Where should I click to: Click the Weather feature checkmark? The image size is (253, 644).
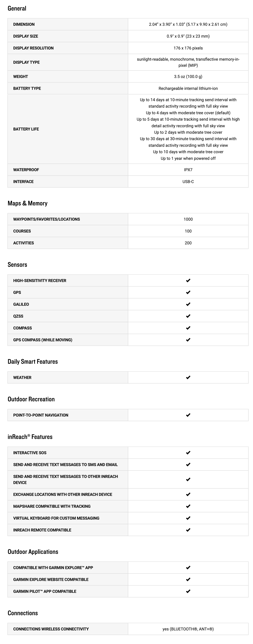(188, 377)
